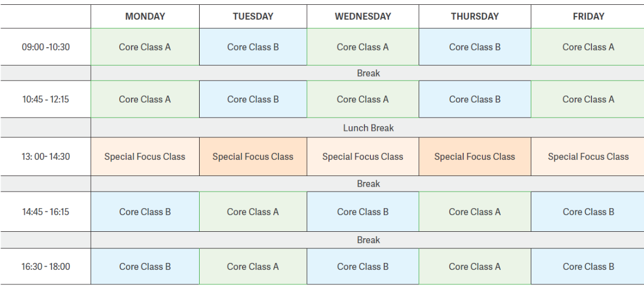Select Friday's Special Focus Class cell

[x=588, y=157]
